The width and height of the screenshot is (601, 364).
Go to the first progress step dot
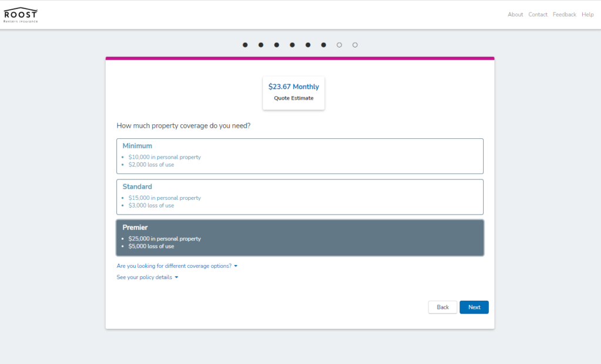(x=245, y=45)
